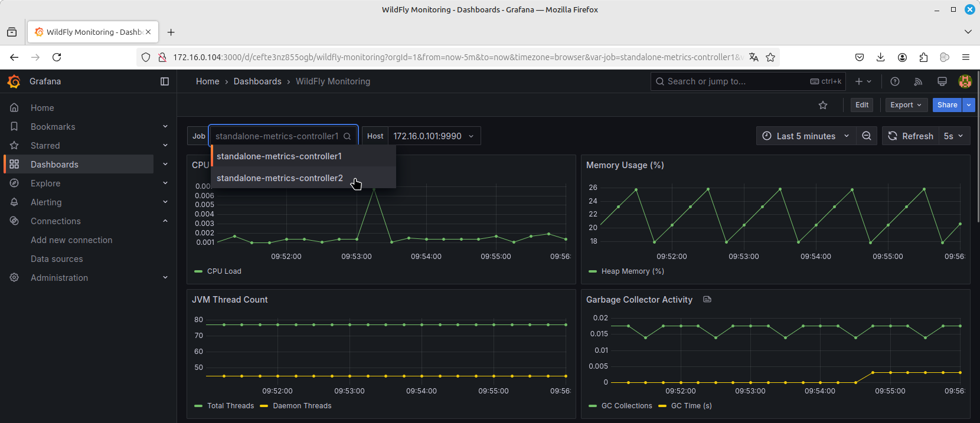980x423 pixels.
Task: Open the help question mark icon
Action: point(894,81)
